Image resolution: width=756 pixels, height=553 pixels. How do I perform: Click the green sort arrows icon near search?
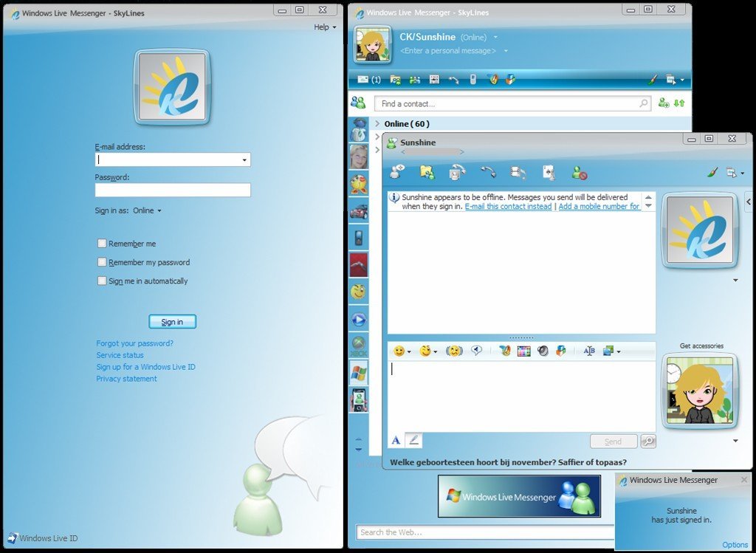(679, 103)
